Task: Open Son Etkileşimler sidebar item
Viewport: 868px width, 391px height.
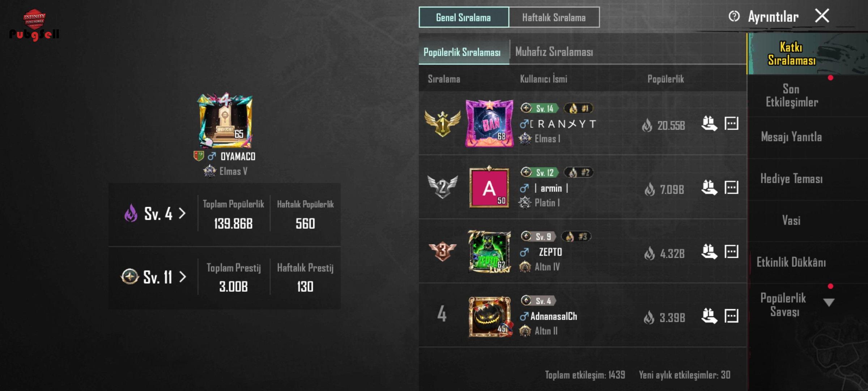Action: [792, 96]
